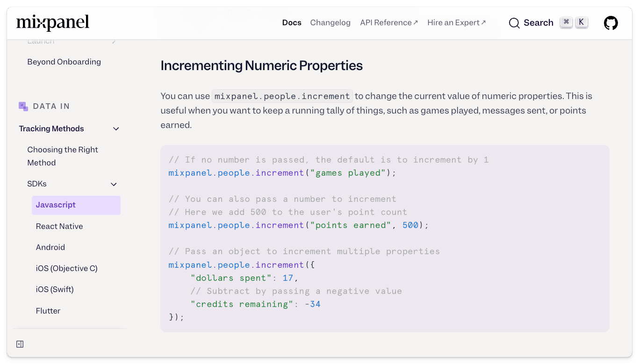Click the "dollars spent" code key

[231, 278]
